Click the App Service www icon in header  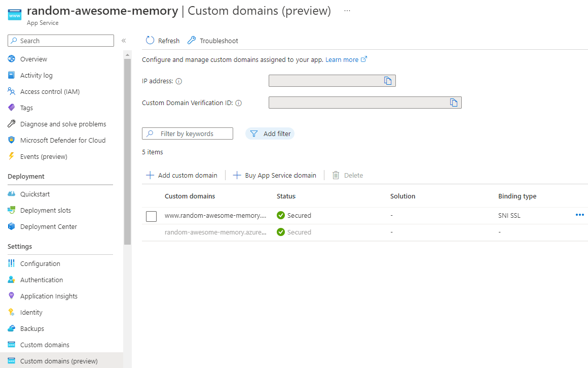15,15
